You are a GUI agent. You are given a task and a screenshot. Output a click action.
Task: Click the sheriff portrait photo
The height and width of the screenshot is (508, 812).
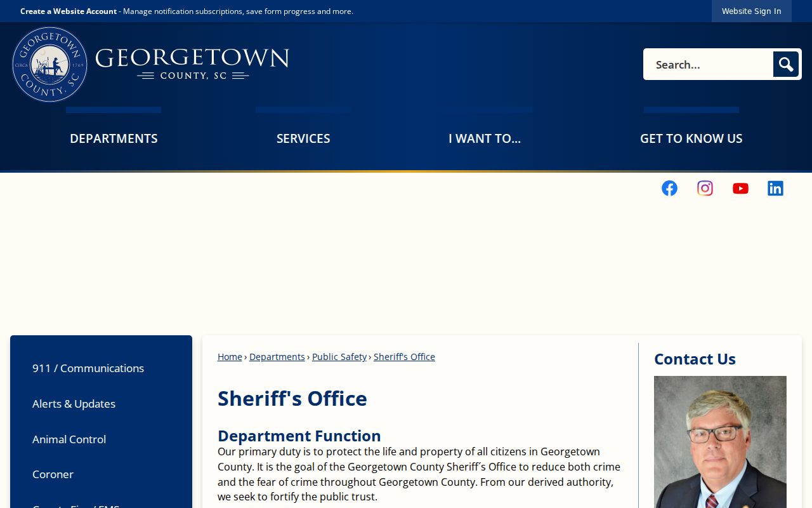[720, 442]
